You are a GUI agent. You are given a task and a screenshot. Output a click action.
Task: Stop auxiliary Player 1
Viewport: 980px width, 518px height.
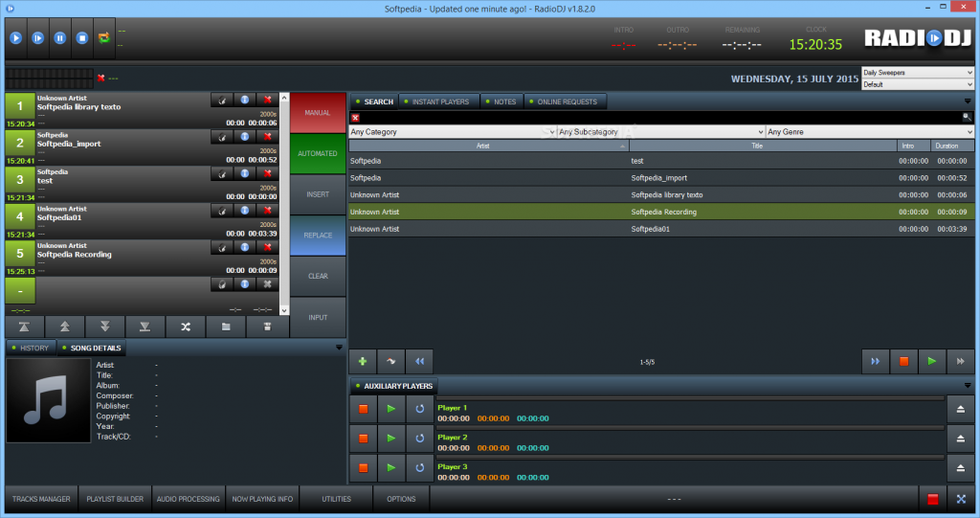point(363,409)
